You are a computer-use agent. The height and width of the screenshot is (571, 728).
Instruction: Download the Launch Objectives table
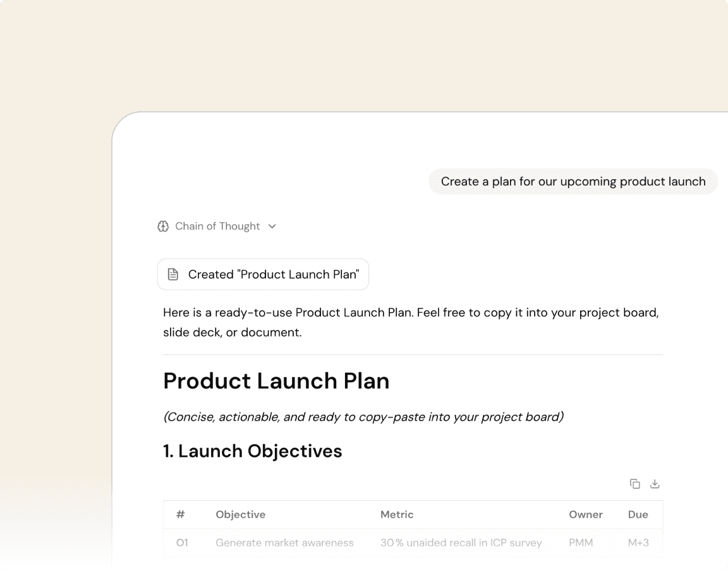[655, 484]
